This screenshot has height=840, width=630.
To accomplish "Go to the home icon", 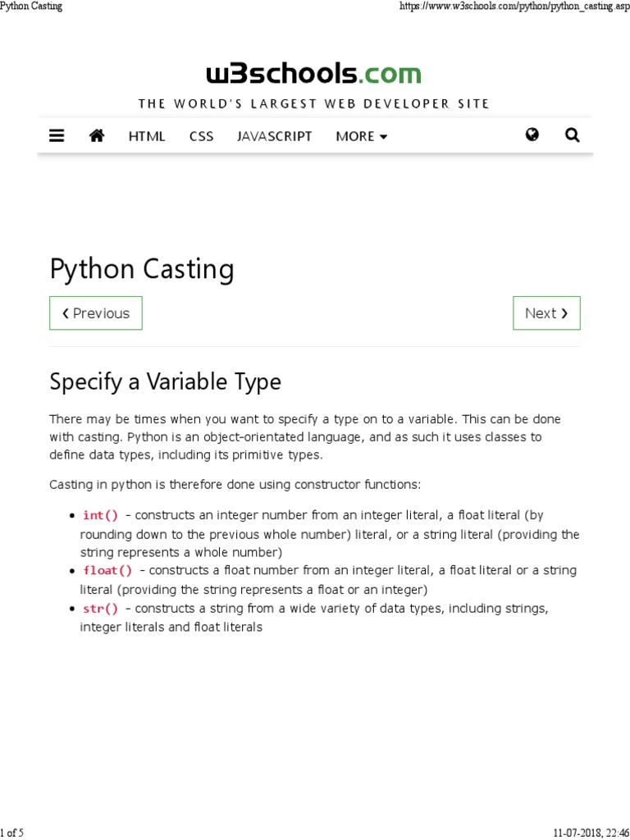I will [97, 136].
